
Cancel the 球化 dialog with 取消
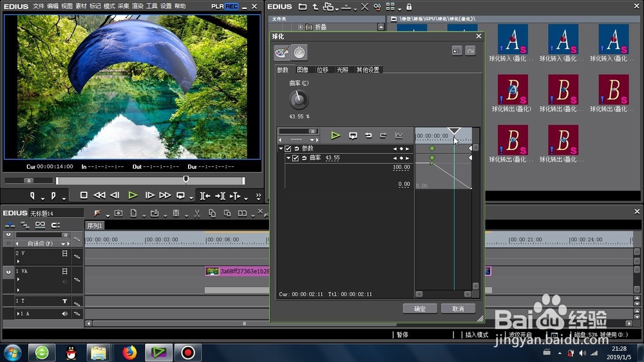point(458,309)
